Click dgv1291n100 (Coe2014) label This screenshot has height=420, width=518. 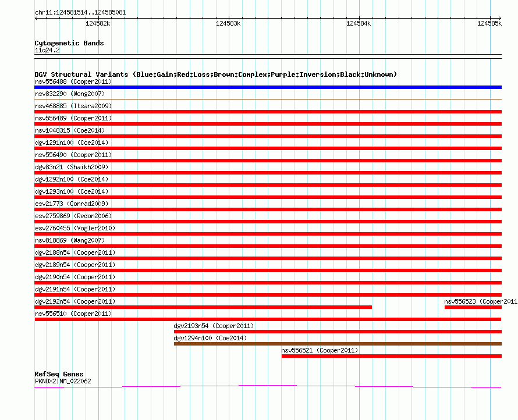pyautogui.click(x=72, y=143)
